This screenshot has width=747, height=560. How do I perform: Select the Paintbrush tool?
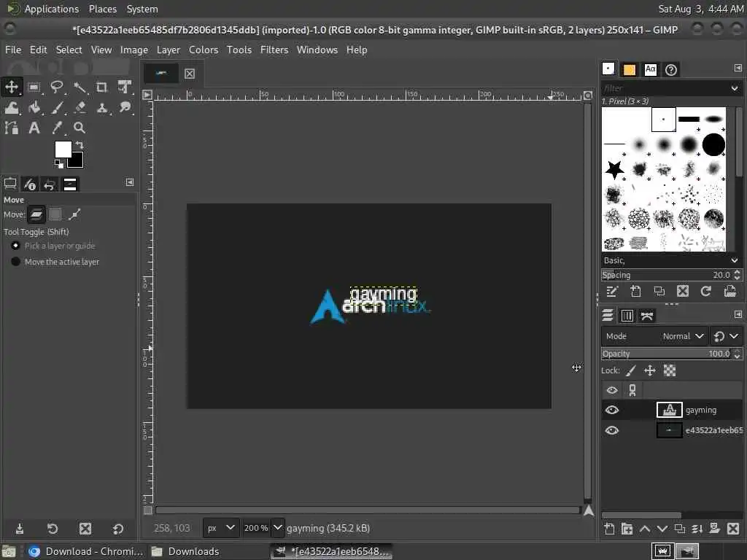(57, 108)
